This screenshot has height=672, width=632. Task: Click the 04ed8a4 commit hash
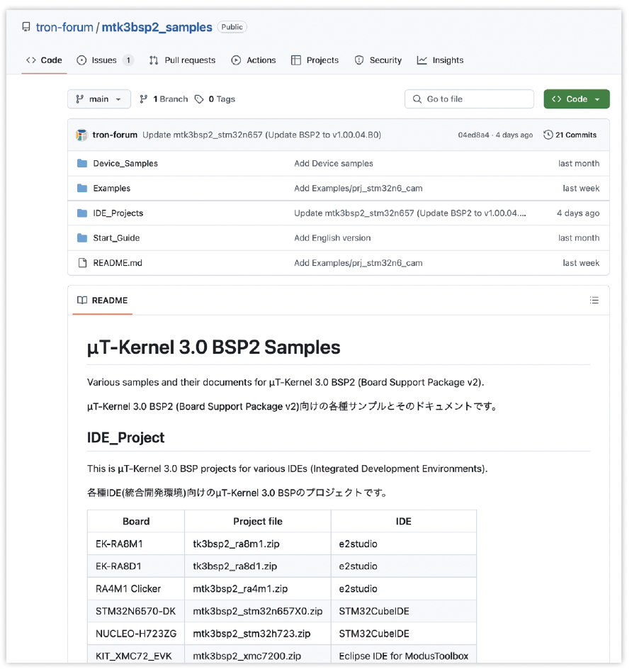coord(473,135)
